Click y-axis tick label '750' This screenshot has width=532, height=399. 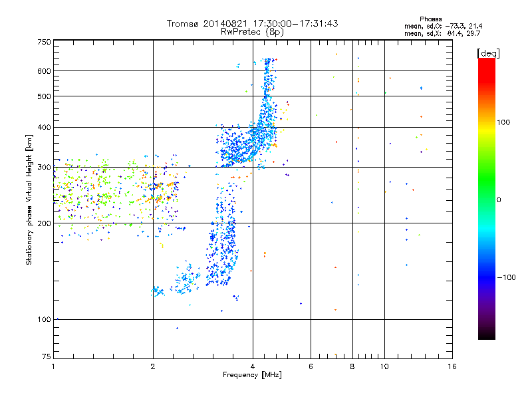pos(44,42)
